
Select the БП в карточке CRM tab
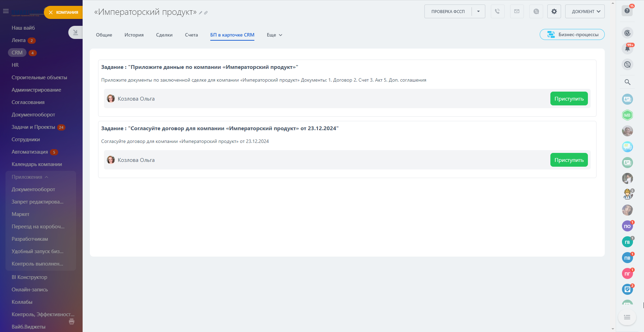click(x=232, y=35)
